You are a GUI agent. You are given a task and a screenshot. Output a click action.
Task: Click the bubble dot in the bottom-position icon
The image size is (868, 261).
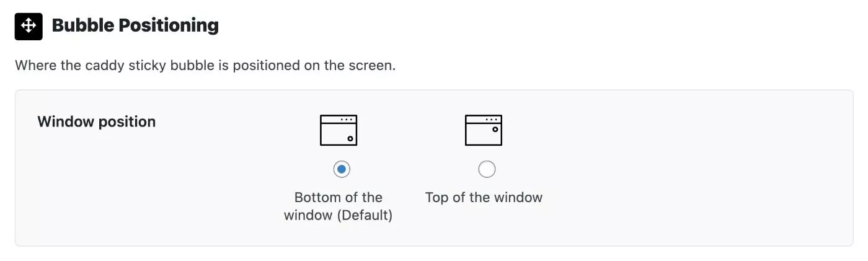(x=350, y=139)
